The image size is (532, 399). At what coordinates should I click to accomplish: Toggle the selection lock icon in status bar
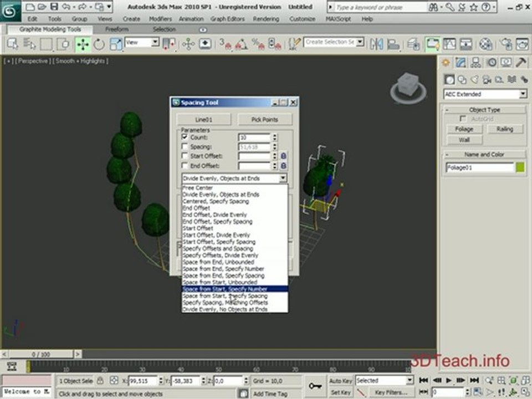coord(100,381)
